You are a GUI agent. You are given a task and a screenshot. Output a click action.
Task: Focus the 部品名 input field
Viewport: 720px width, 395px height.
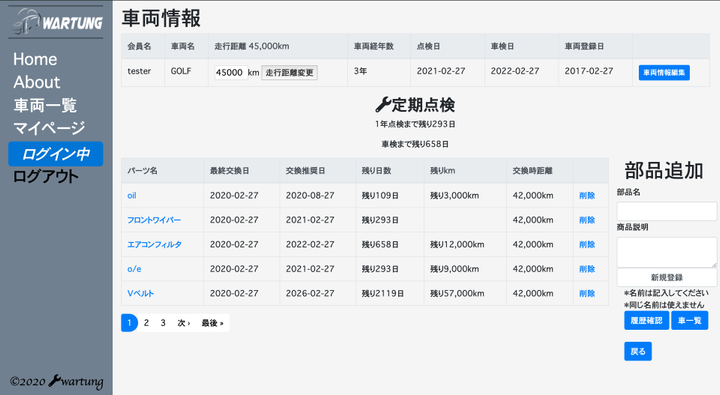[x=667, y=211]
